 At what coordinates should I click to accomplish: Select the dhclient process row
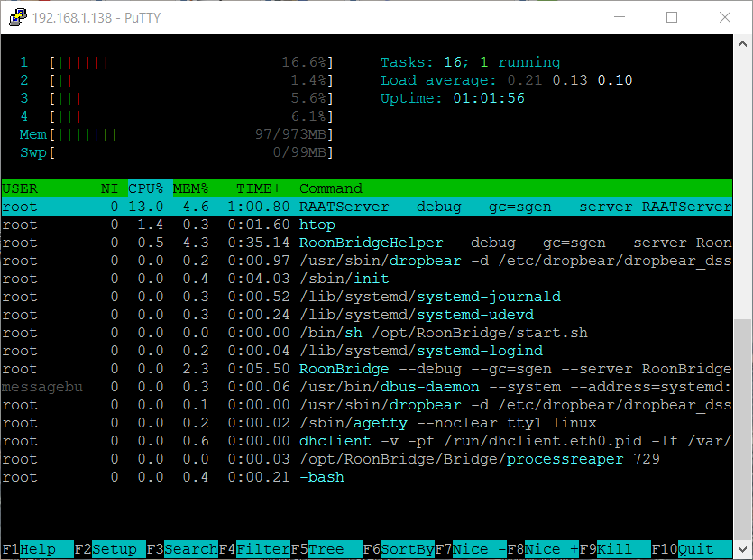367,441
